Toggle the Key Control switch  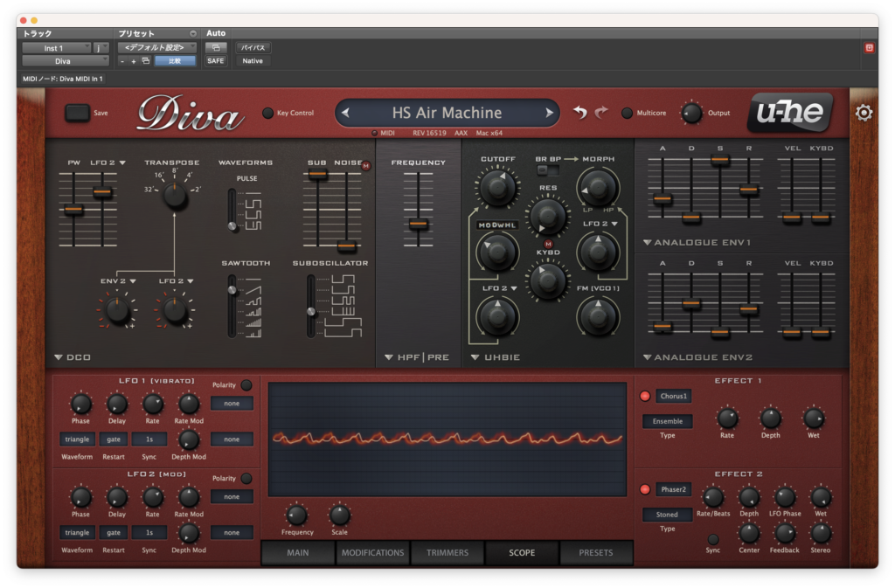coord(267,113)
